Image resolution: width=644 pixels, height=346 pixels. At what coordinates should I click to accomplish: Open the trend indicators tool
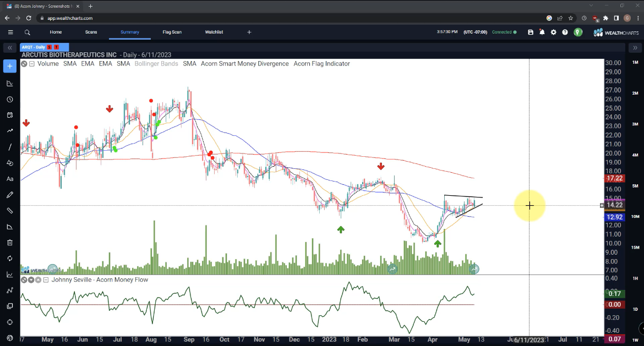pos(10,131)
